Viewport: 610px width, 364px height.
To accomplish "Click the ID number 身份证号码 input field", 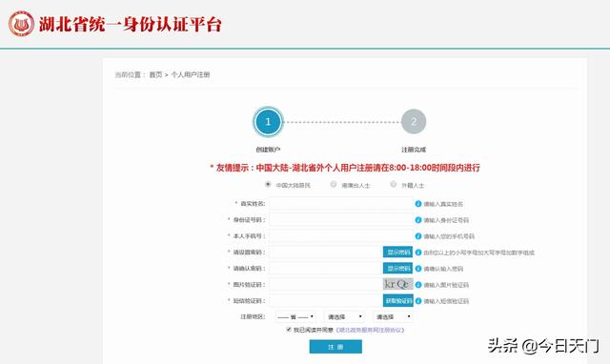I will point(341,220).
